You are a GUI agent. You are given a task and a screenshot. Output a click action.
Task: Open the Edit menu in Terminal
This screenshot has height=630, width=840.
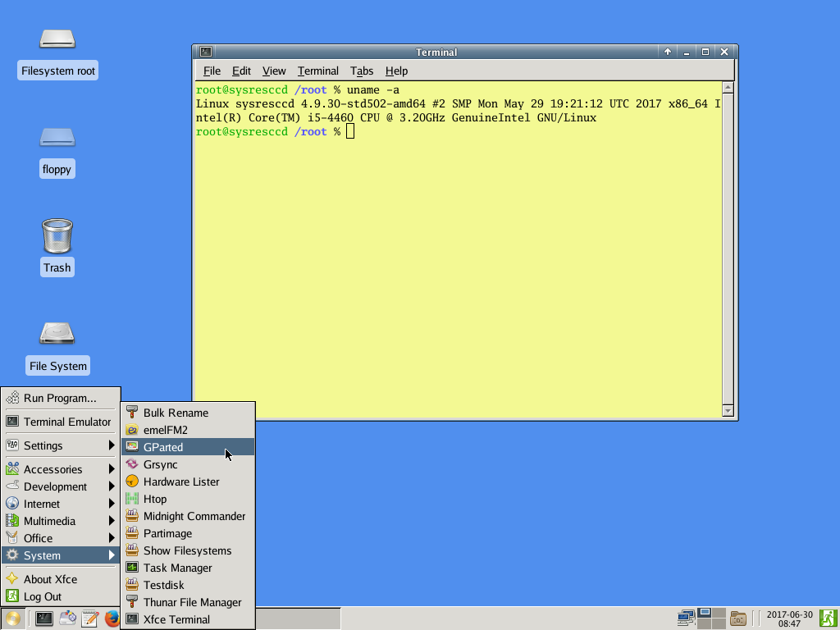tap(241, 71)
